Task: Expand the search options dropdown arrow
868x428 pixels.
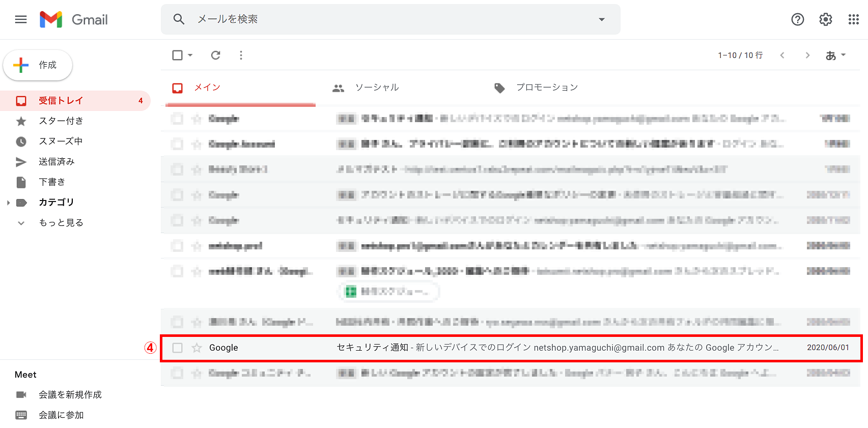Action: point(601,19)
